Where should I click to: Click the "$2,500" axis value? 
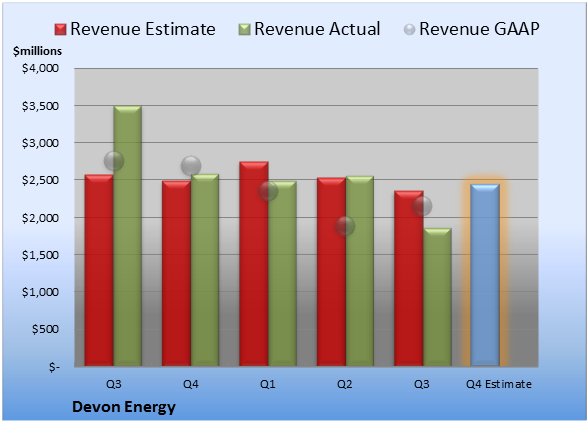pyautogui.click(x=40, y=180)
